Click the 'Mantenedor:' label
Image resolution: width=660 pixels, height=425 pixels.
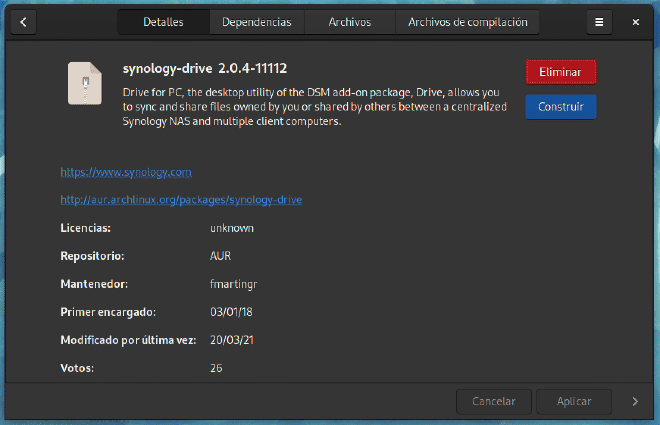click(94, 284)
